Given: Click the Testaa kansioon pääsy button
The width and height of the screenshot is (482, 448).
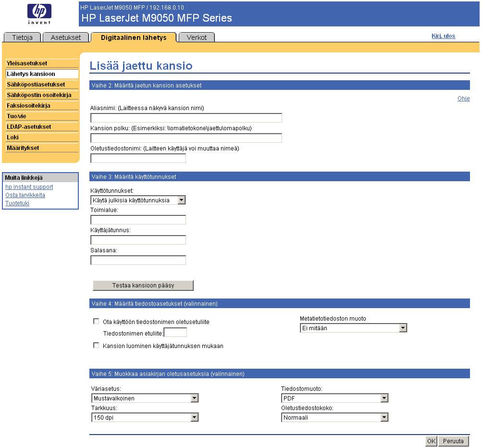Looking at the screenshot, I should 143,286.
